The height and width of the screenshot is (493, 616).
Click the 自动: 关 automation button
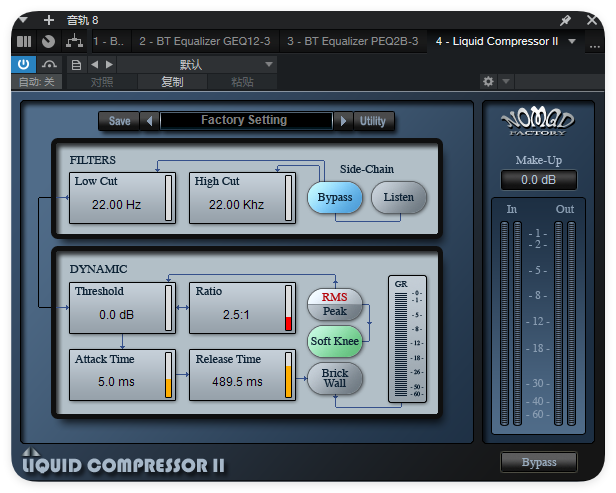click(x=37, y=82)
